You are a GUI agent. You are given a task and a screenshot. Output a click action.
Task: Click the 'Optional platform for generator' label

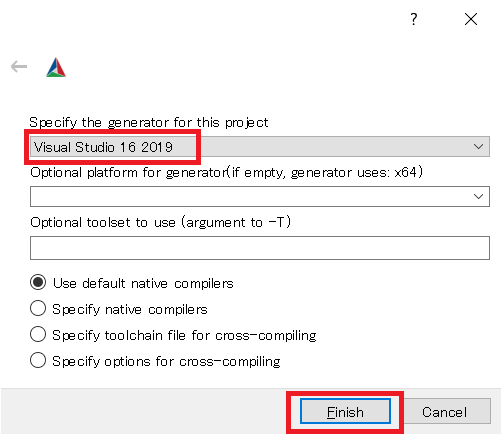(226, 173)
